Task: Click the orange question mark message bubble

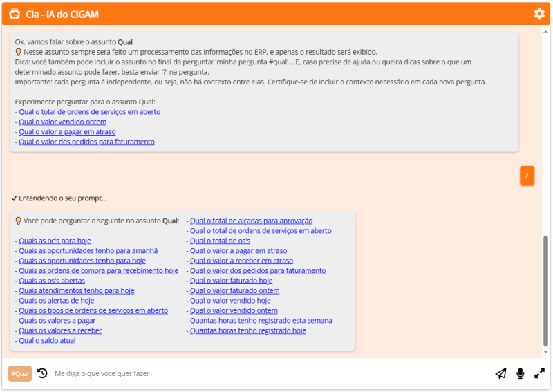Action: click(527, 176)
